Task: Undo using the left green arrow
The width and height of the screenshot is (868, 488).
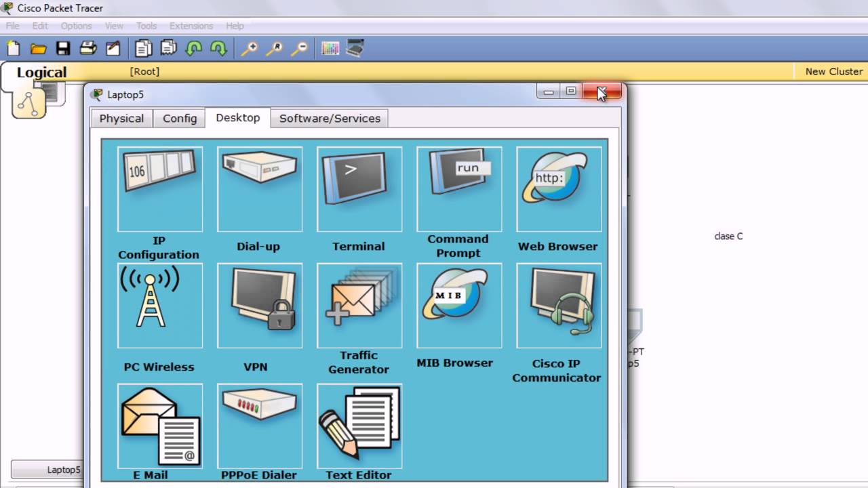Action: 194,48
